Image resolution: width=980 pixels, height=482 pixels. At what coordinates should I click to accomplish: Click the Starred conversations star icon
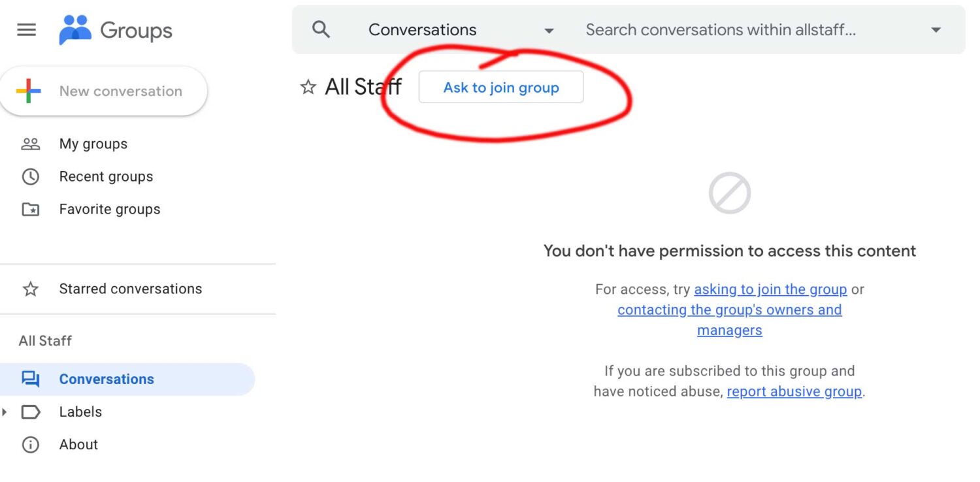tap(30, 289)
